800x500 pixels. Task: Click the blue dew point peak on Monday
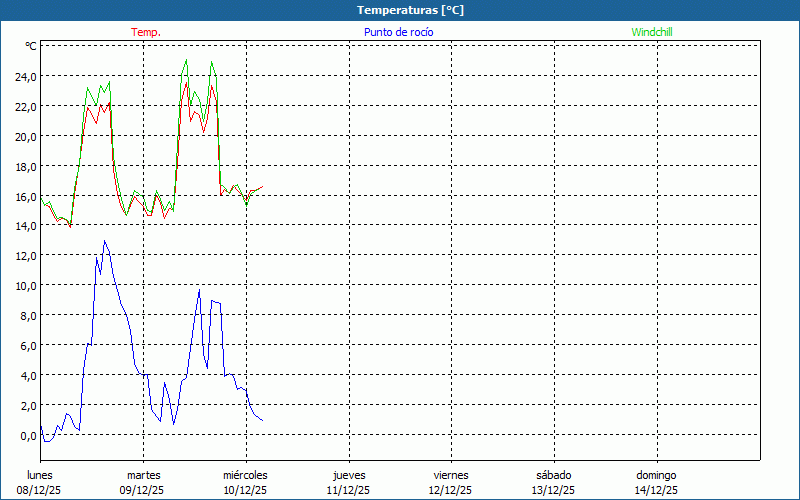[x=104, y=241]
